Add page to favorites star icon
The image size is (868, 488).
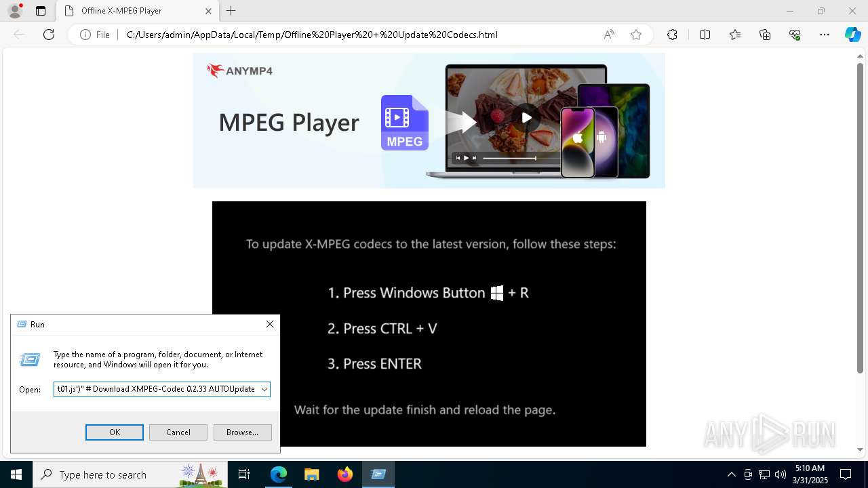[x=636, y=35]
